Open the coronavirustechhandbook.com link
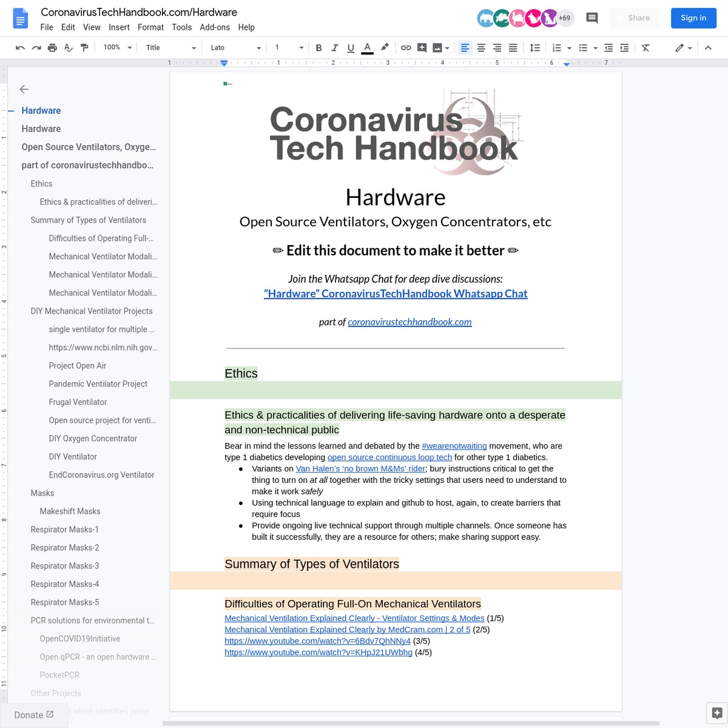This screenshot has width=728, height=728. point(409,322)
